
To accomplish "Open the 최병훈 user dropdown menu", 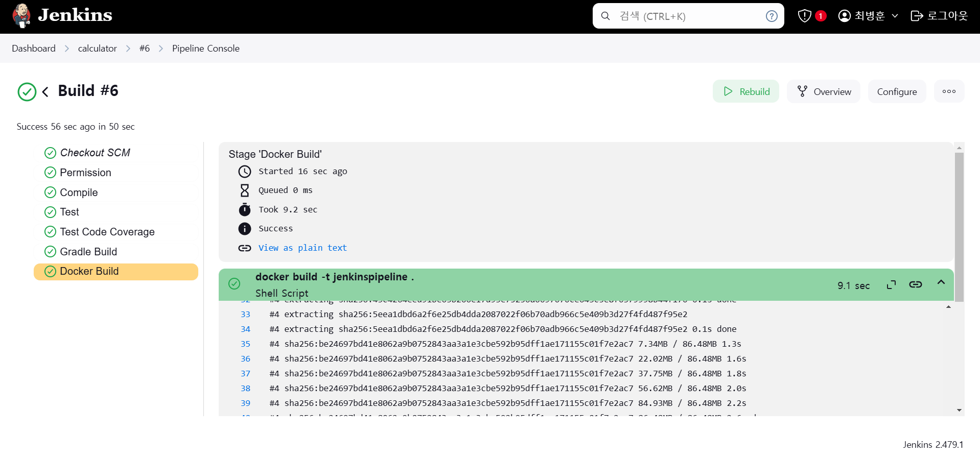I will 868,16.
